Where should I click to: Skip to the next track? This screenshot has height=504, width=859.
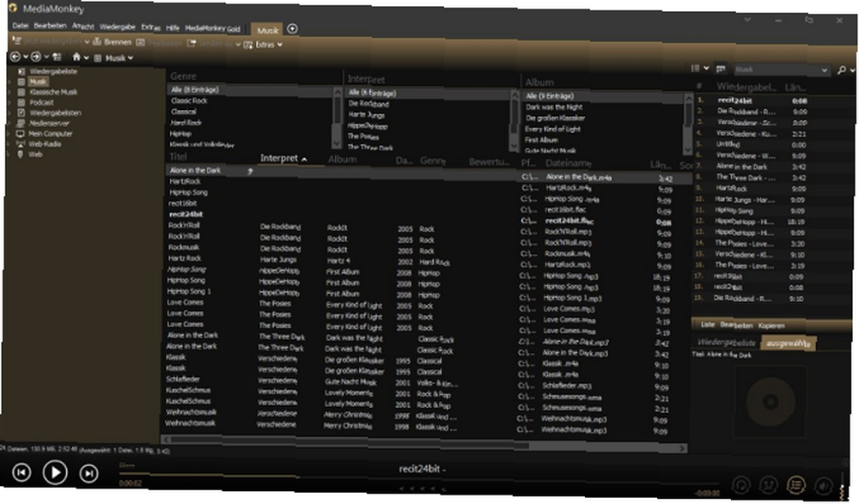(x=88, y=473)
